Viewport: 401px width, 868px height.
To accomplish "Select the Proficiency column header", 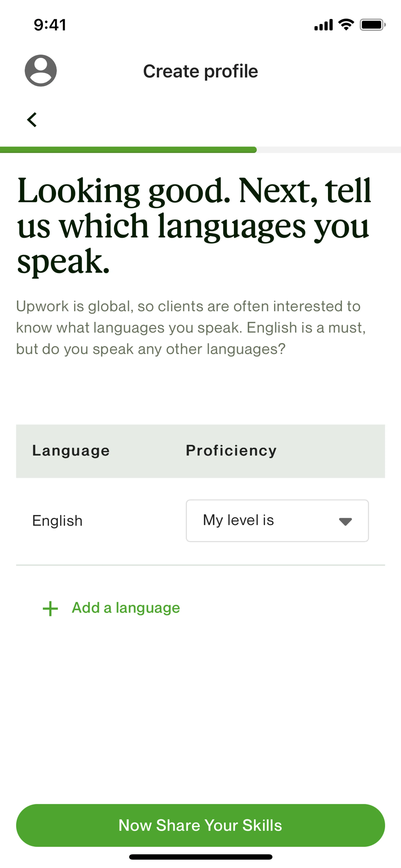I will [231, 451].
